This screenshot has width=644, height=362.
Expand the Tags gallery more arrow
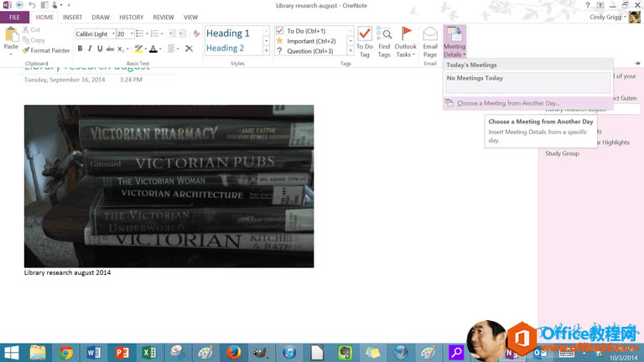351,51
